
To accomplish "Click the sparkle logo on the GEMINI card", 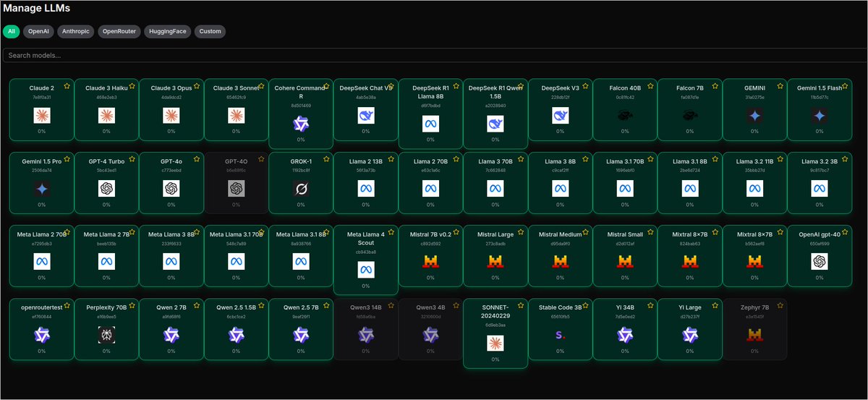I will (x=754, y=114).
